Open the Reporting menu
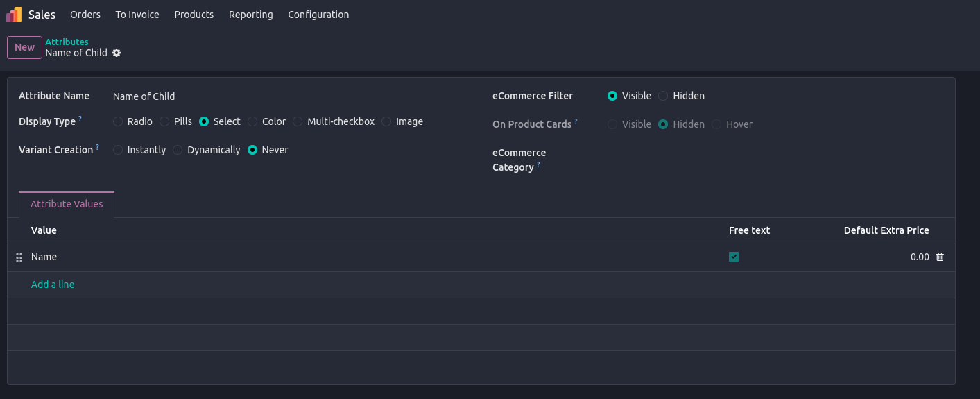The width and height of the screenshot is (980, 399). (250, 15)
